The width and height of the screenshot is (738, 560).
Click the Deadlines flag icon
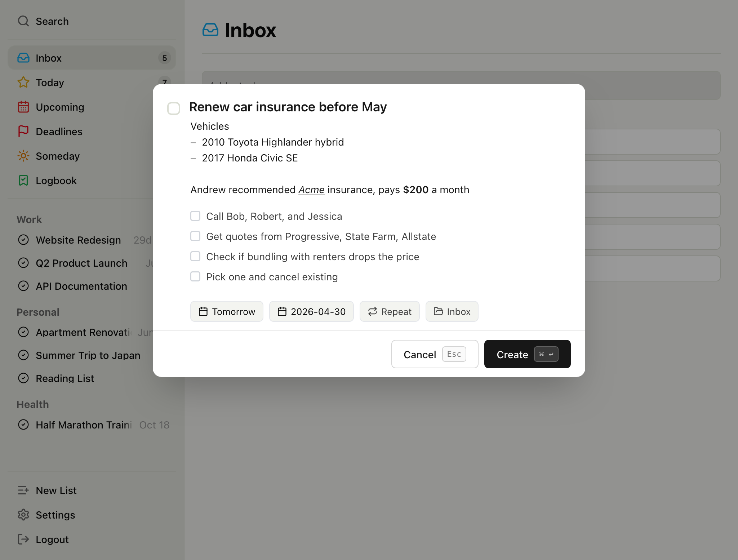point(23,132)
